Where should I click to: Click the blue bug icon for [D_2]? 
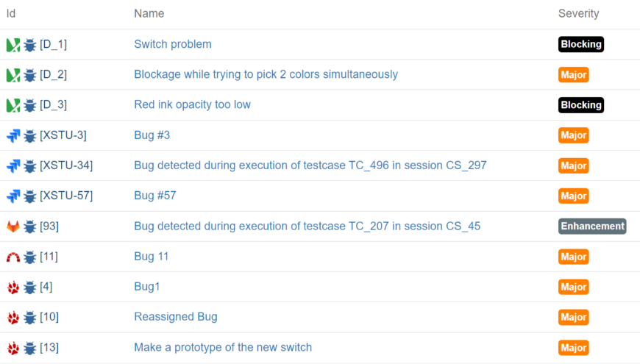coord(30,75)
